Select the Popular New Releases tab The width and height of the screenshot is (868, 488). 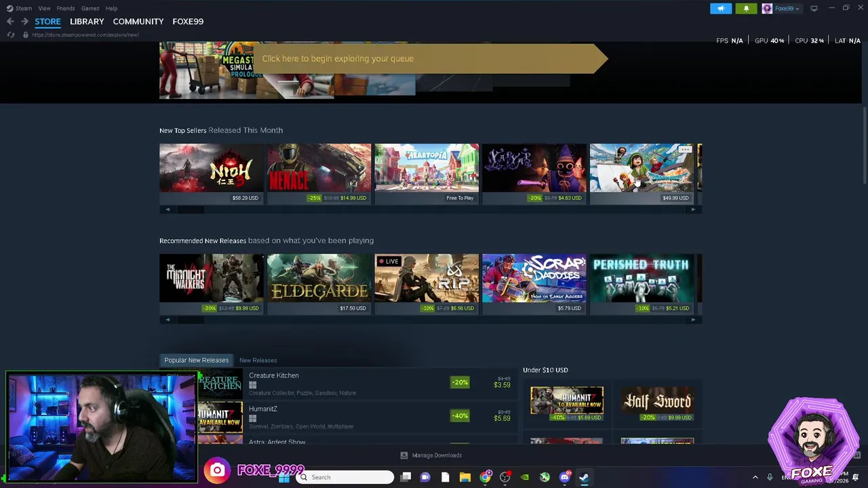point(197,360)
